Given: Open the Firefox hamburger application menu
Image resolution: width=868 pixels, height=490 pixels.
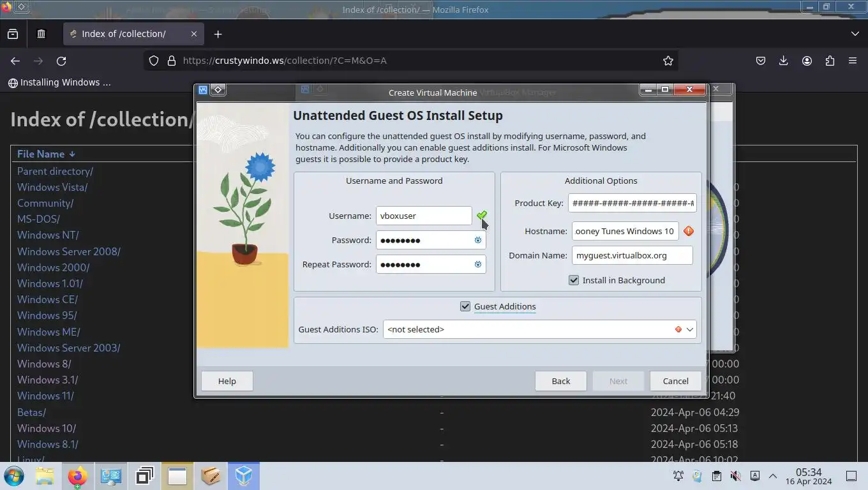Looking at the screenshot, I should 853,61.
